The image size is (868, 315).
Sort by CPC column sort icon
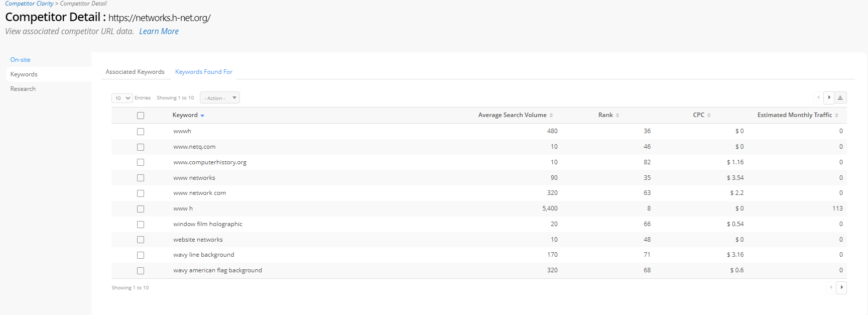(x=709, y=115)
